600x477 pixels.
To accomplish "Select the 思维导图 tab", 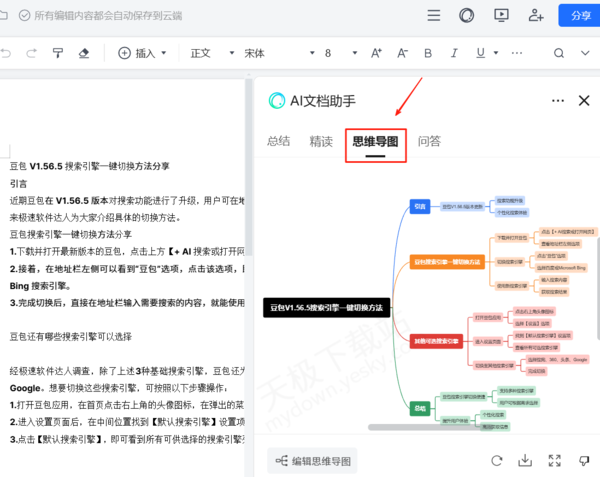I will (x=375, y=142).
